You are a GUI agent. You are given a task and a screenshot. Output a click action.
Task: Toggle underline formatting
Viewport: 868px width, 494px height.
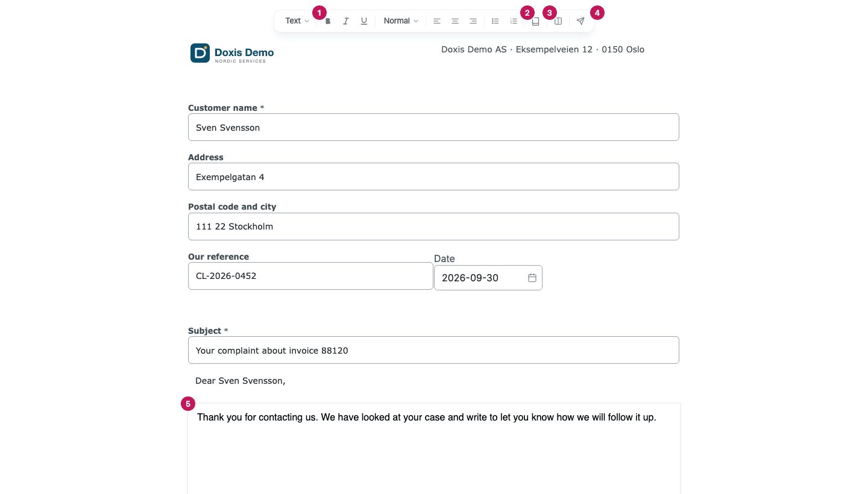(364, 21)
